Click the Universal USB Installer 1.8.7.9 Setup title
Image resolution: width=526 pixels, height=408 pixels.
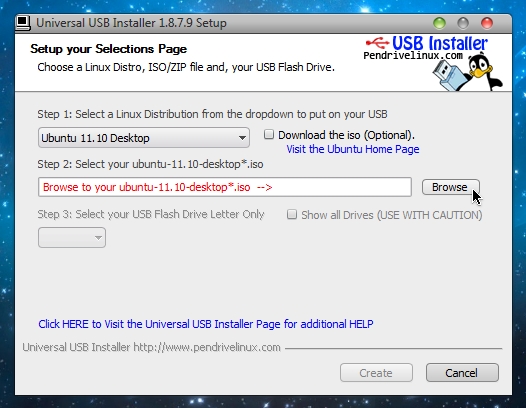click(131, 23)
